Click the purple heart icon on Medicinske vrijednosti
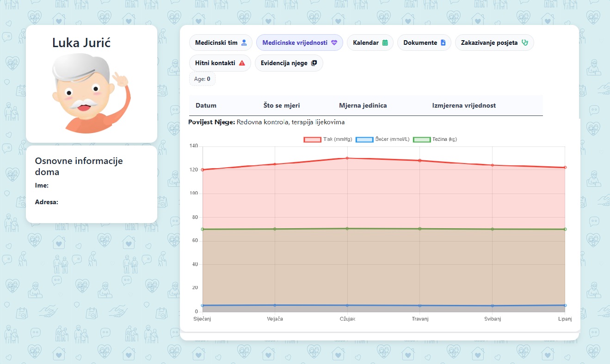Screen dimensions: 610x364 pos(334,42)
